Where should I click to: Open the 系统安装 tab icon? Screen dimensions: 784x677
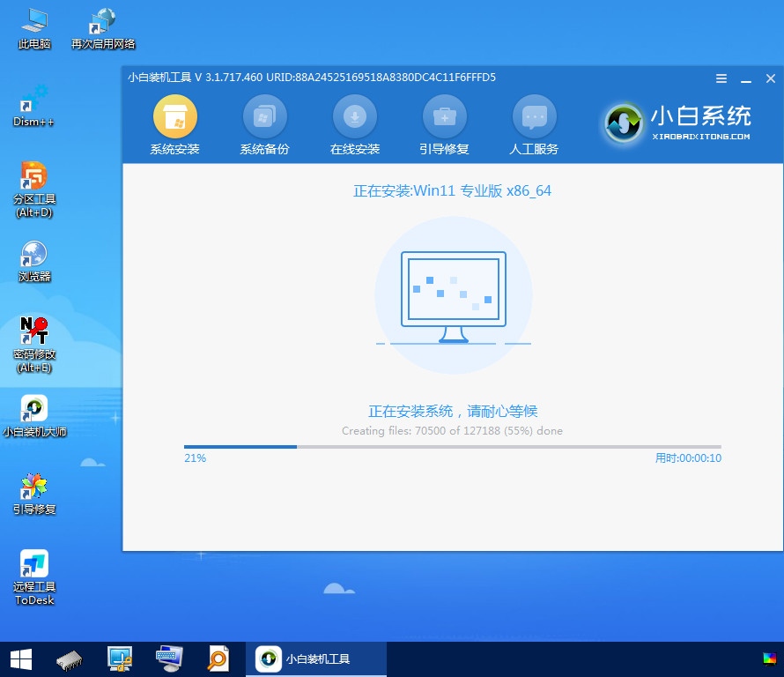coord(174,117)
